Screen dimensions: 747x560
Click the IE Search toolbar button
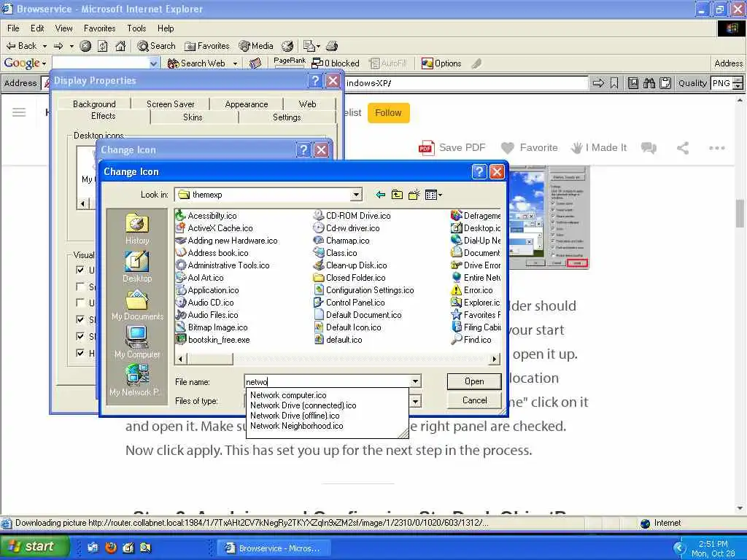[x=157, y=46]
